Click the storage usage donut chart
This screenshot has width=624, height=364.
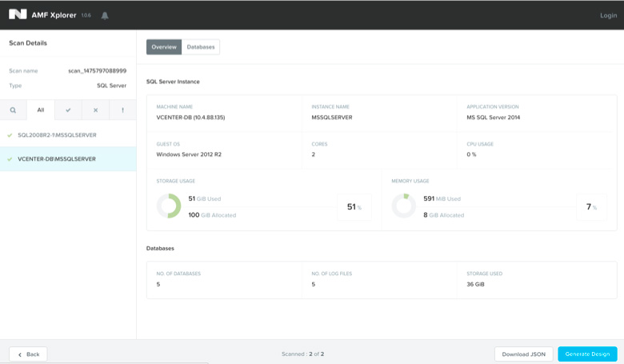(x=169, y=206)
